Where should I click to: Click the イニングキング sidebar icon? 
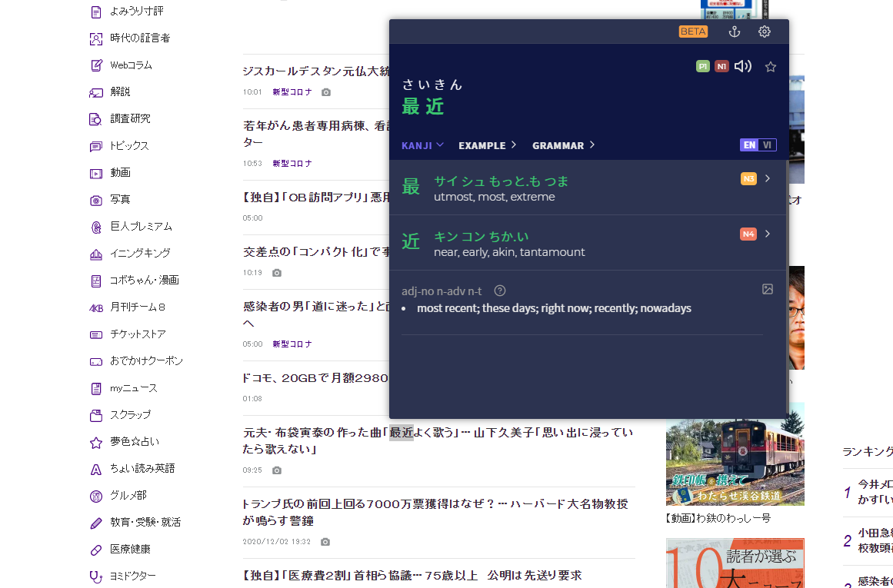[x=96, y=254]
